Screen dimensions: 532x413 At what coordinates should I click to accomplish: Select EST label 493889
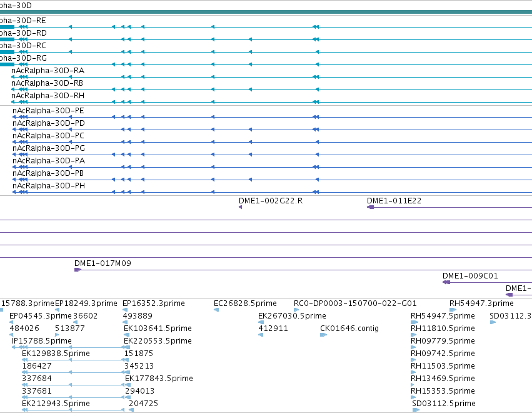[x=138, y=316]
